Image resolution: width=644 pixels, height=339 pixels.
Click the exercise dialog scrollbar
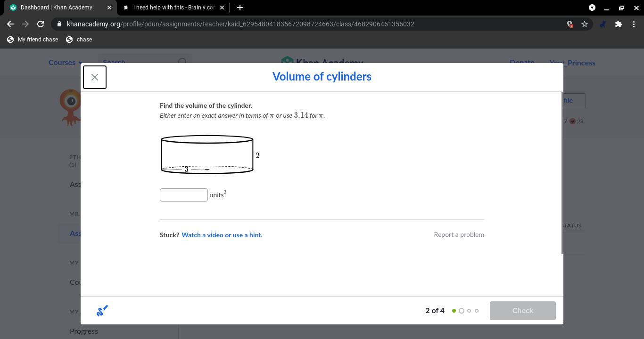(x=562, y=173)
